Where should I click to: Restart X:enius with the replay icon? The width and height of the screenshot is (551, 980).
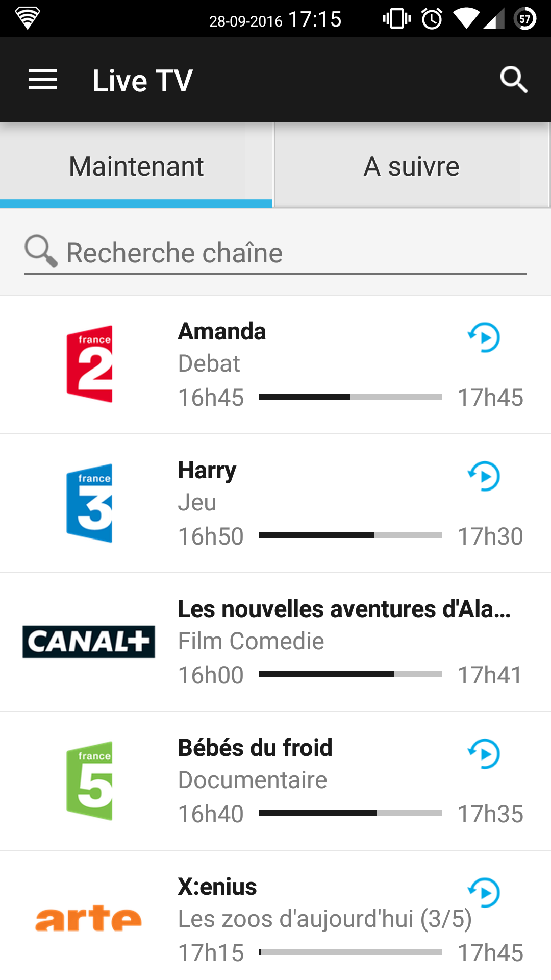click(484, 893)
